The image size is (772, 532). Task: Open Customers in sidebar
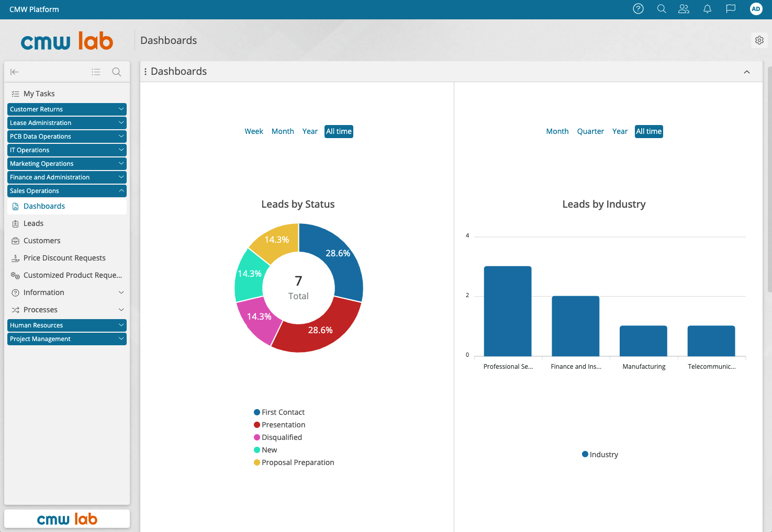point(67,241)
